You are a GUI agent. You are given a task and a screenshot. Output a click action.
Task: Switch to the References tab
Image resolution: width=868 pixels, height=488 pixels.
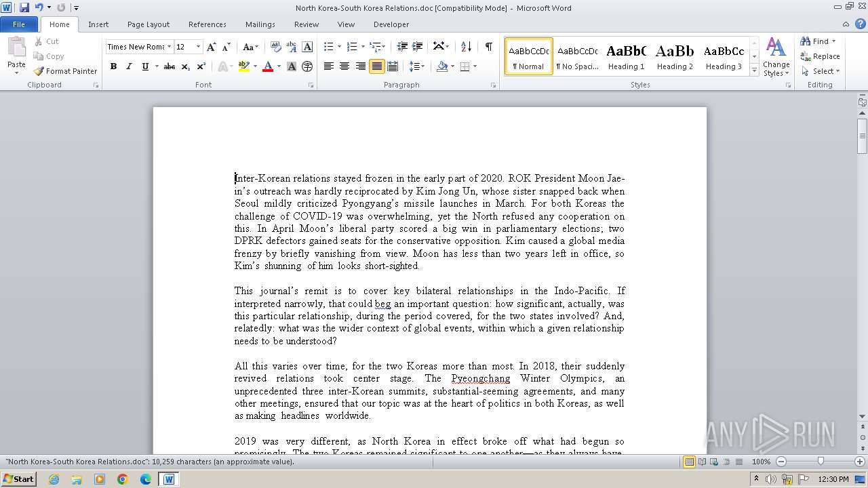[208, 24]
